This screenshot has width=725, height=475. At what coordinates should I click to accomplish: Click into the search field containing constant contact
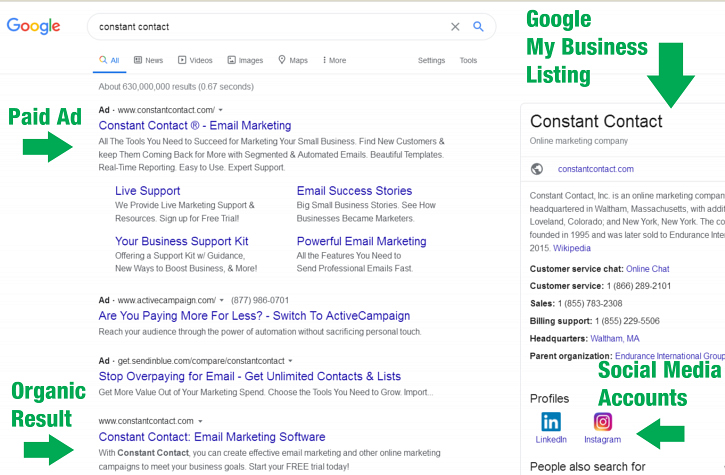pyautogui.click(x=260, y=27)
